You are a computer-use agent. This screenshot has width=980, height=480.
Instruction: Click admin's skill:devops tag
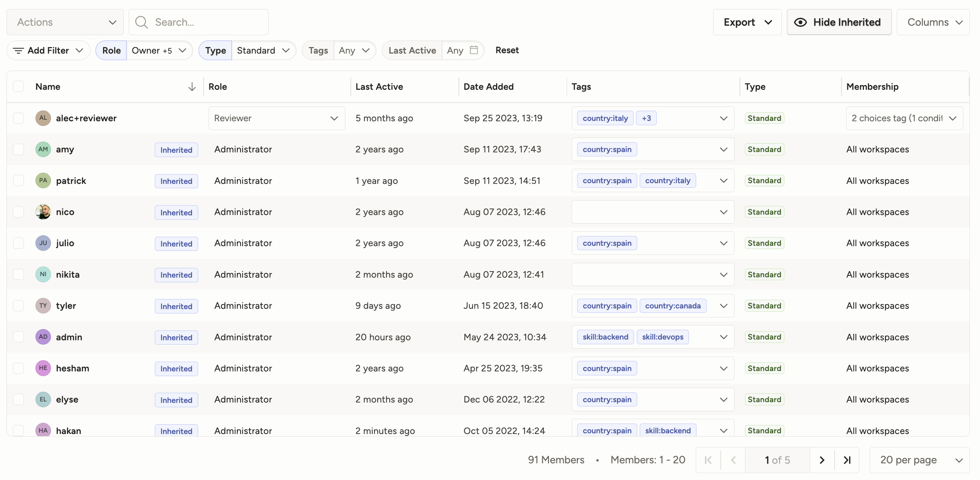click(662, 337)
